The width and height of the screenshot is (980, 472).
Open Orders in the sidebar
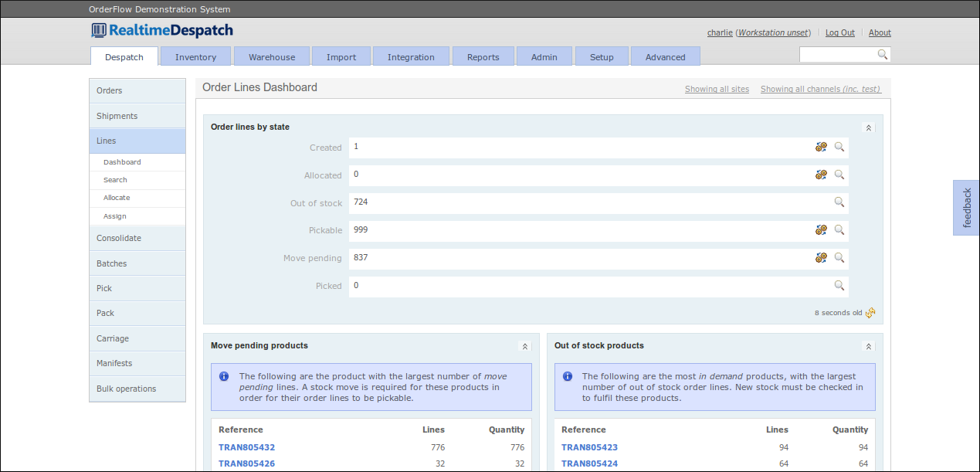coord(137,90)
